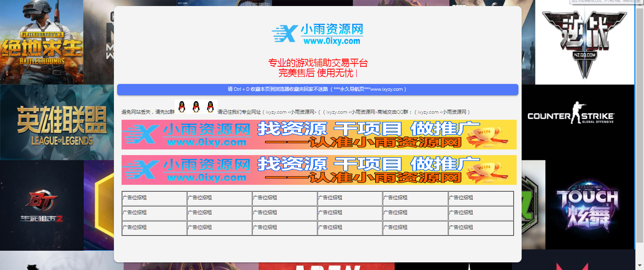Click the red slogan 专业的游戏辅助交易平台
644x270 pixels.
point(318,63)
